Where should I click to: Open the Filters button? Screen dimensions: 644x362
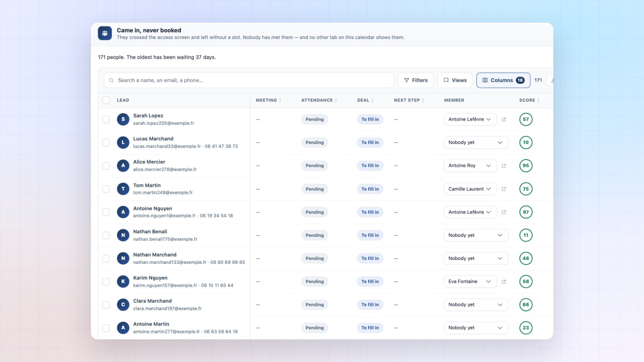[x=416, y=80]
